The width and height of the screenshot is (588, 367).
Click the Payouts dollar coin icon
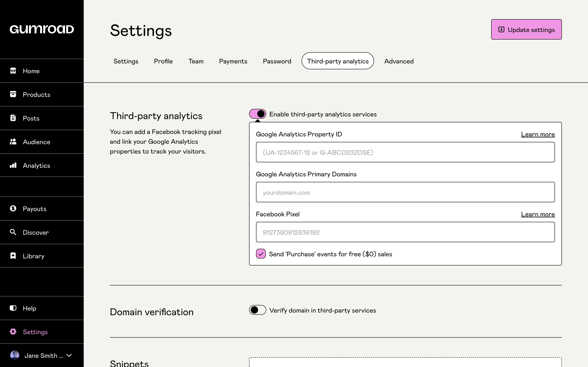(13, 209)
